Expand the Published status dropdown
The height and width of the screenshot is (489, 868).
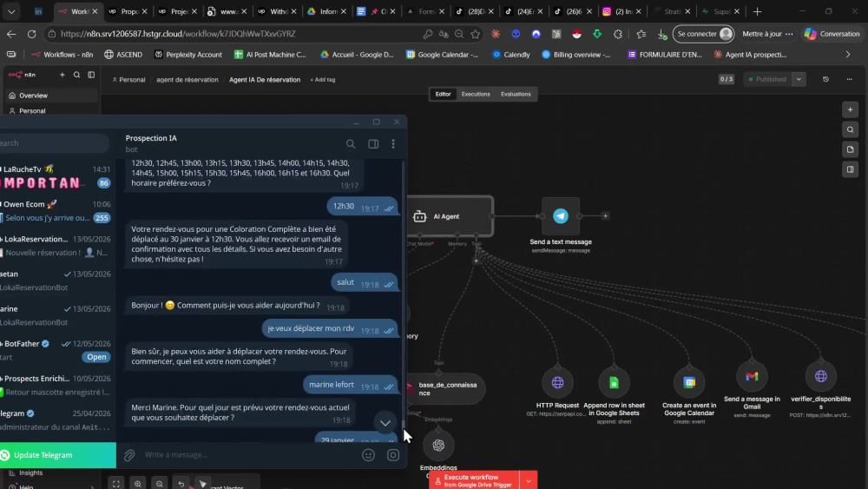[799, 79]
